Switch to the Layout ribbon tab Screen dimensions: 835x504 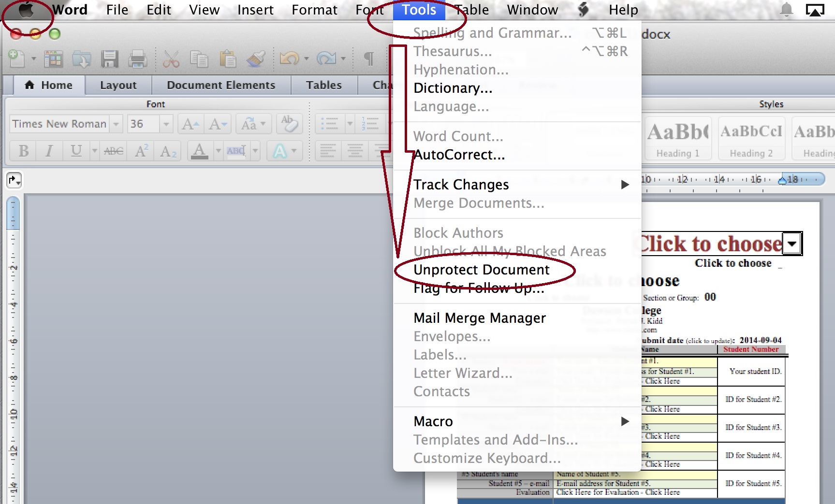[x=118, y=85]
